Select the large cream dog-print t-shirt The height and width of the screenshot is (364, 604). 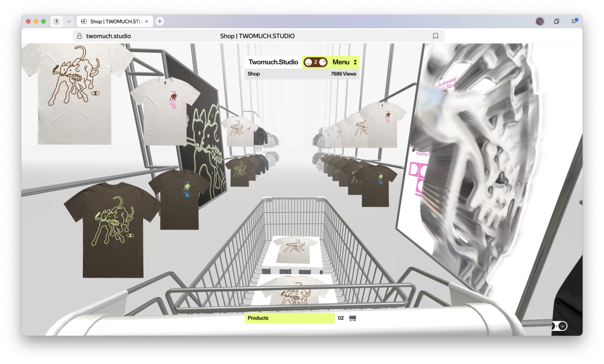point(75,94)
